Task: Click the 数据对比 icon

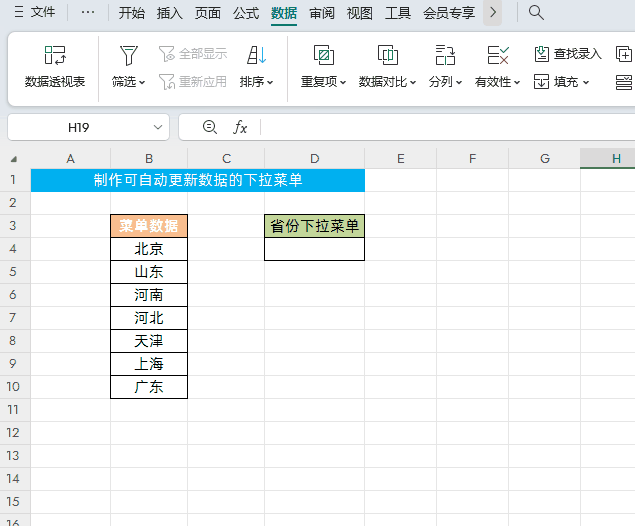Action: point(388,55)
